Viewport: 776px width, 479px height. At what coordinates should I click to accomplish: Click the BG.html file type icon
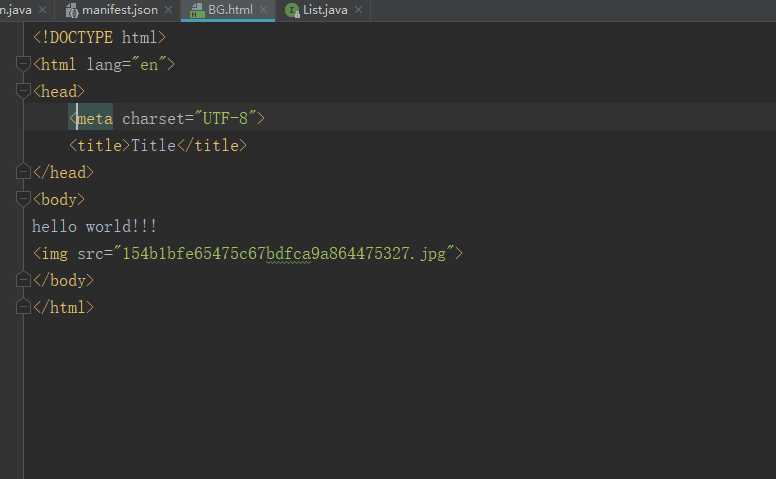197,10
